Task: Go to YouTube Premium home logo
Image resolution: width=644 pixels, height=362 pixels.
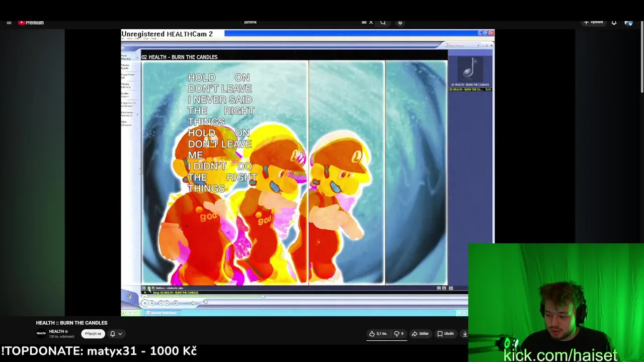Action: [31, 23]
